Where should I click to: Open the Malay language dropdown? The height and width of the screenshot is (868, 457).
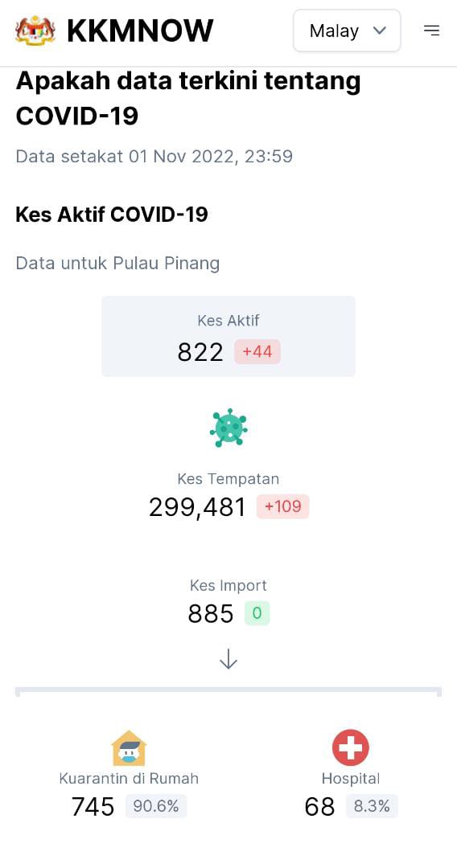click(347, 31)
